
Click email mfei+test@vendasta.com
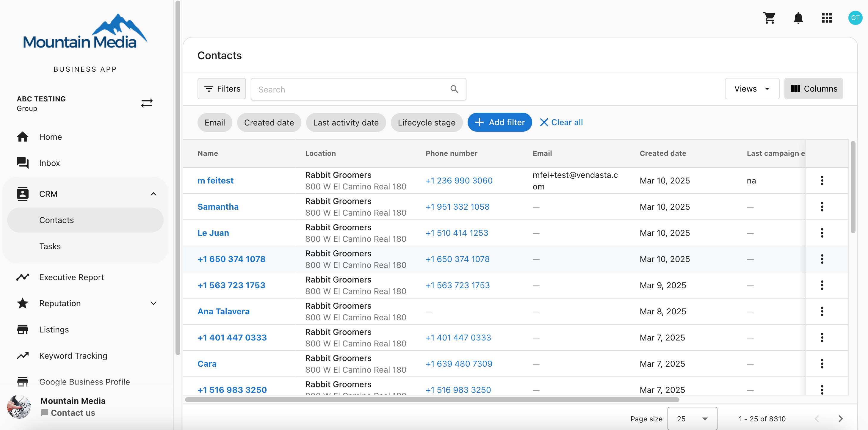pyautogui.click(x=575, y=181)
